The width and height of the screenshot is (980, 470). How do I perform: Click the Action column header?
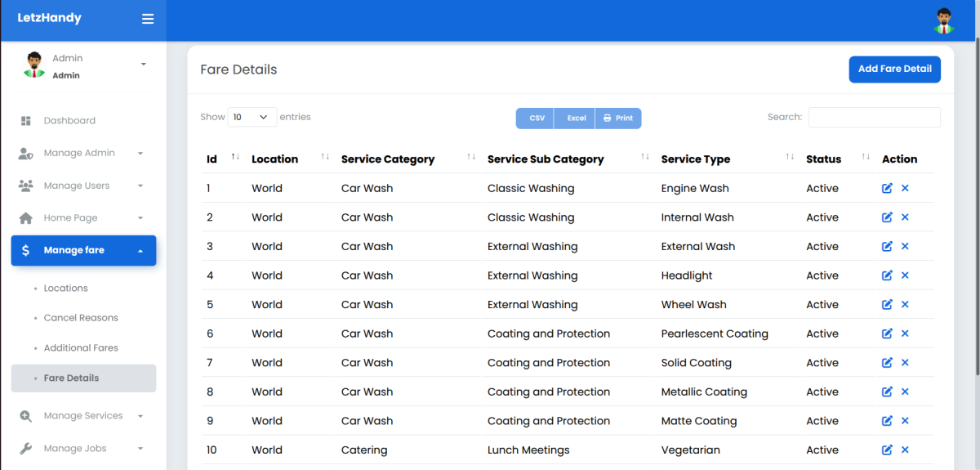[x=899, y=159]
